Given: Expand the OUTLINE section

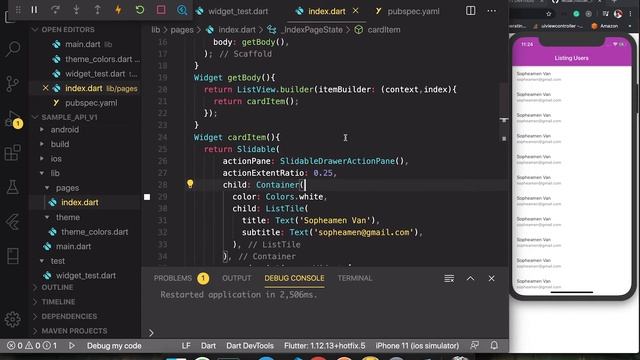Looking at the screenshot, I should point(57,288).
